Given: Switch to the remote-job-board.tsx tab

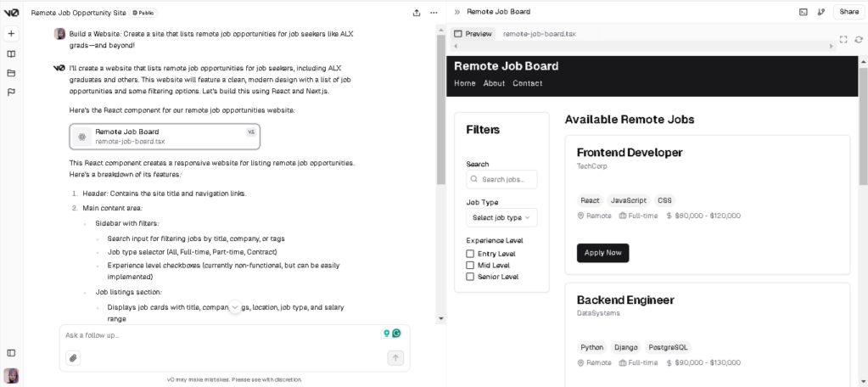Looking at the screenshot, I should [x=539, y=34].
